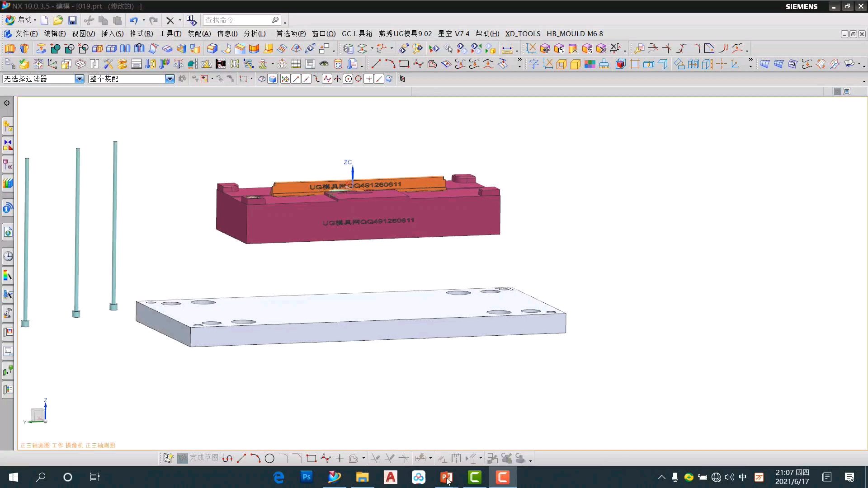This screenshot has width=868, height=488.
Task: Select the sketch Arc tool in bottom toolbar
Action: click(255, 458)
